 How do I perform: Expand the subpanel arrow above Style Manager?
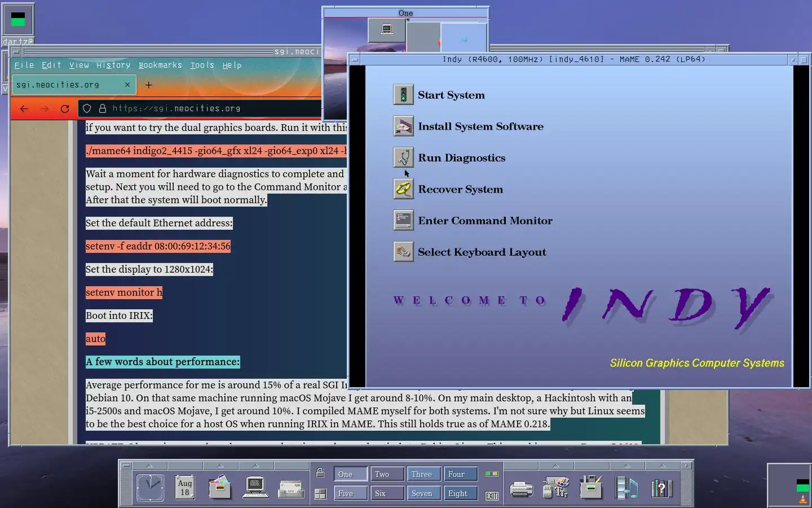coord(555,466)
